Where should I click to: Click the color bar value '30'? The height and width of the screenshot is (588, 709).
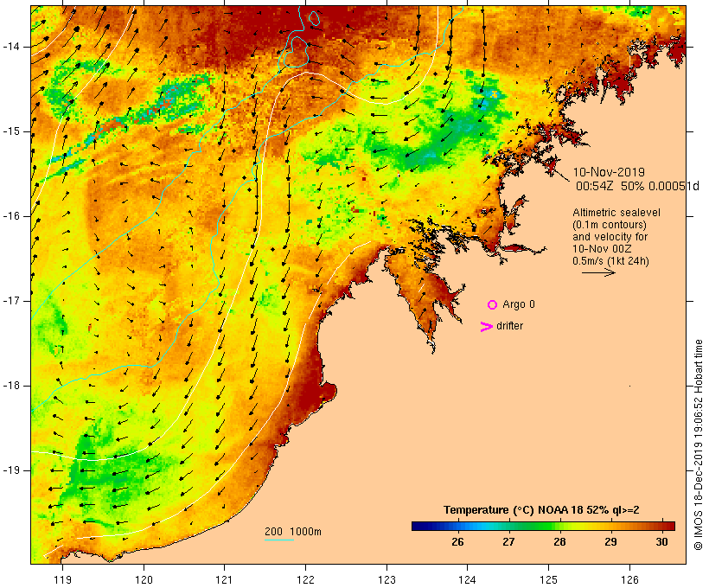pyautogui.click(x=662, y=542)
